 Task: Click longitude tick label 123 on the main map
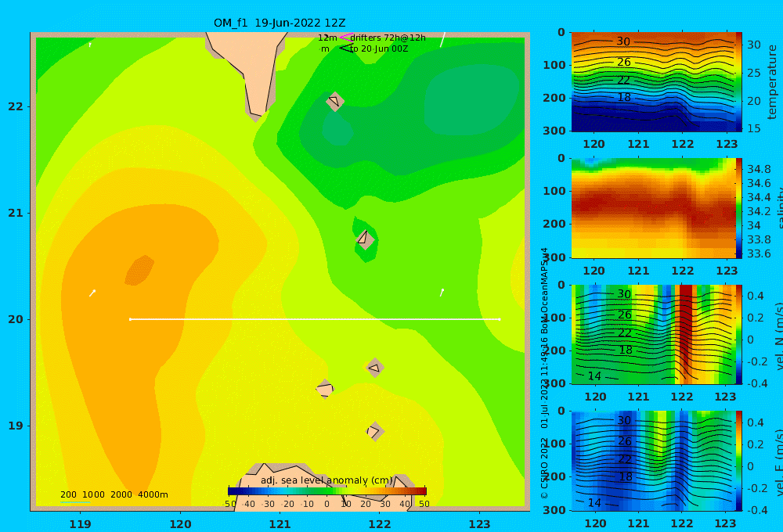pyautogui.click(x=479, y=524)
